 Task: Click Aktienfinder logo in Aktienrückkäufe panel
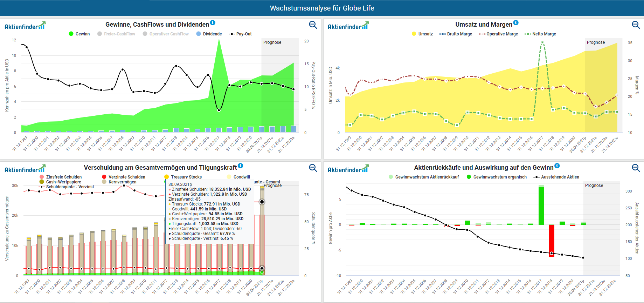pos(348,169)
